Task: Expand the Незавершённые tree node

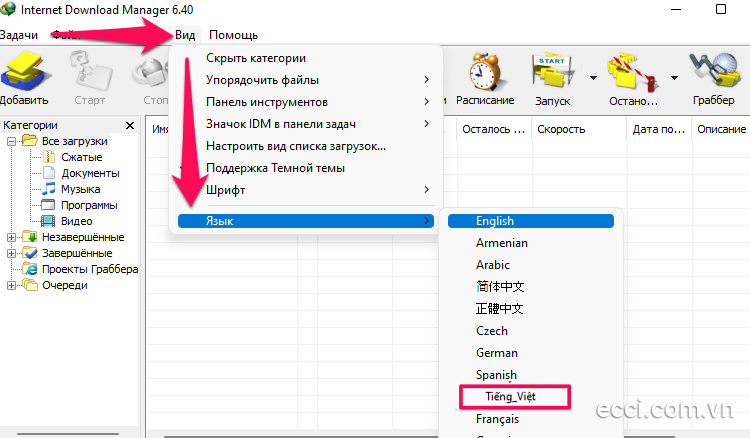Action: coord(11,237)
